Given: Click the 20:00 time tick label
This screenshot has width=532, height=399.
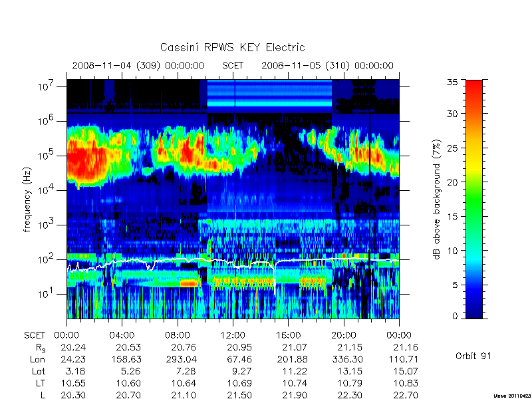Looking at the screenshot, I should [x=344, y=336].
